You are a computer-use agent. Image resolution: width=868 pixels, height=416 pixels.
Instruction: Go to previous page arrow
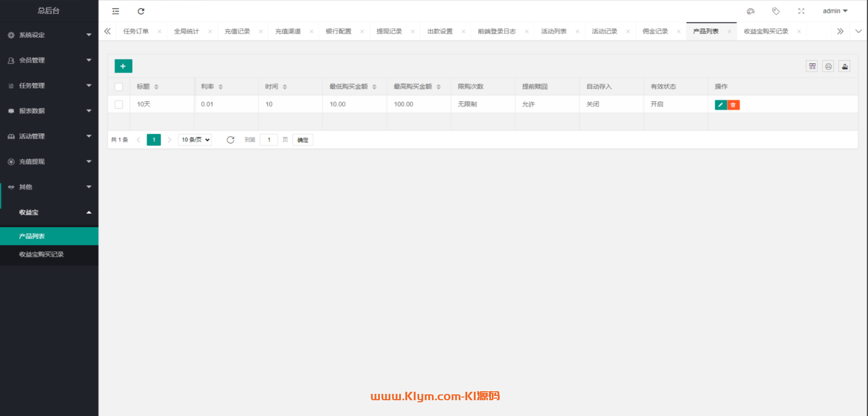139,140
